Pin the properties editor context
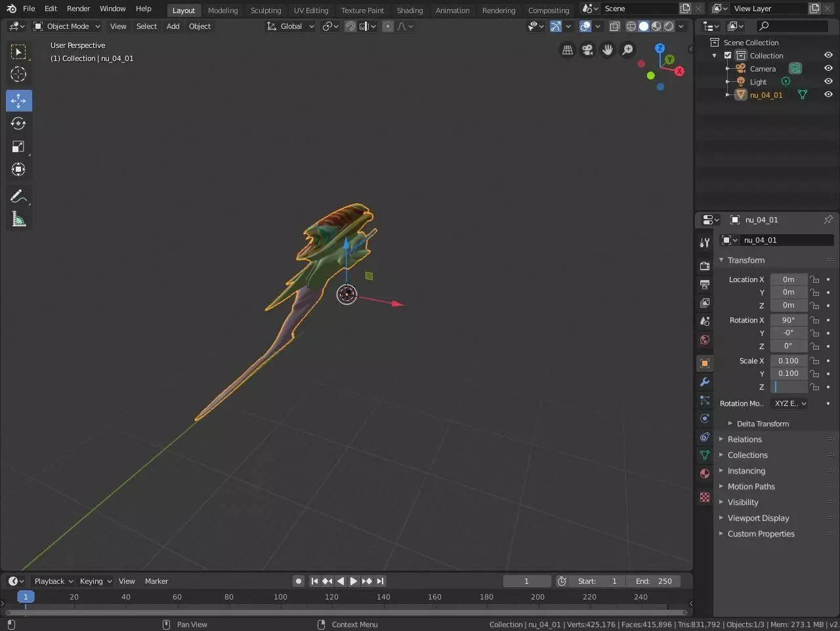Viewport: 840px width, 631px height. (x=828, y=220)
